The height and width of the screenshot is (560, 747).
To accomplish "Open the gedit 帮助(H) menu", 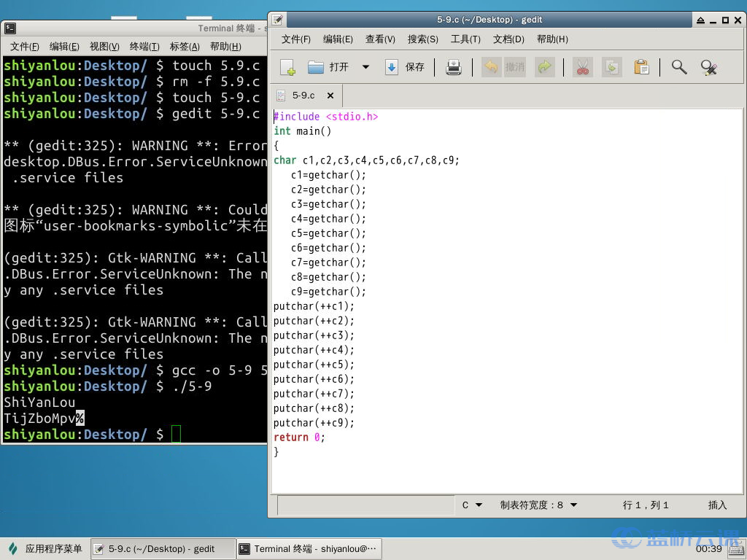I will pyautogui.click(x=552, y=39).
